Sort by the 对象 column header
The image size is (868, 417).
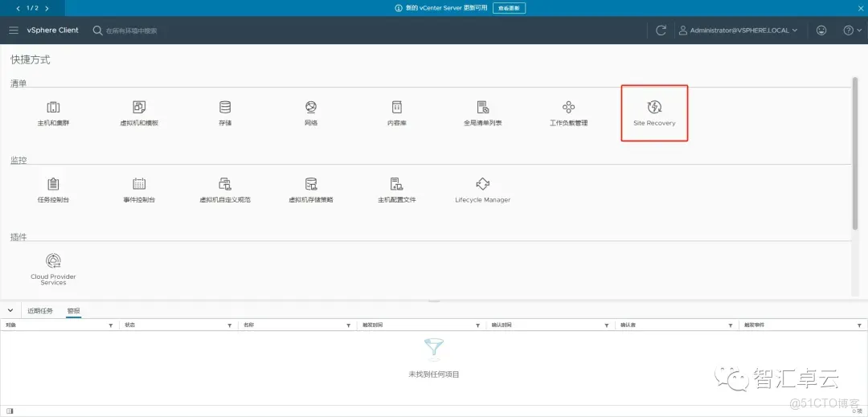coord(10,325)
